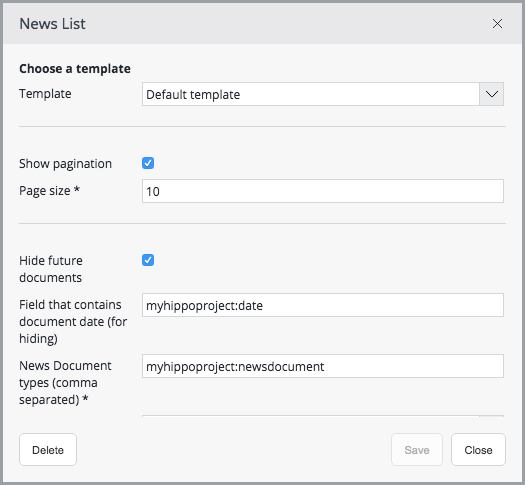The height and width of the screenshot is (485, 525).
Task: Select the Default template combo box
Action: (x=323, y=94)
